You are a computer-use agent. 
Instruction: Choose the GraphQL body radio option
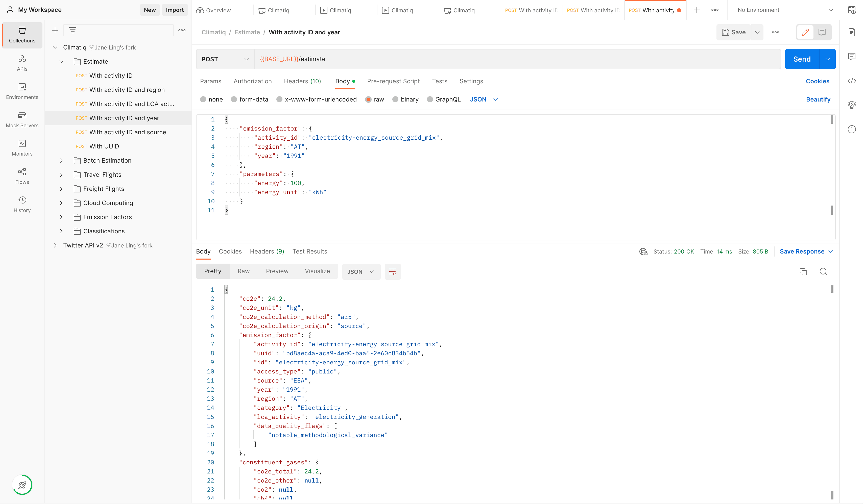click(430, 99)
